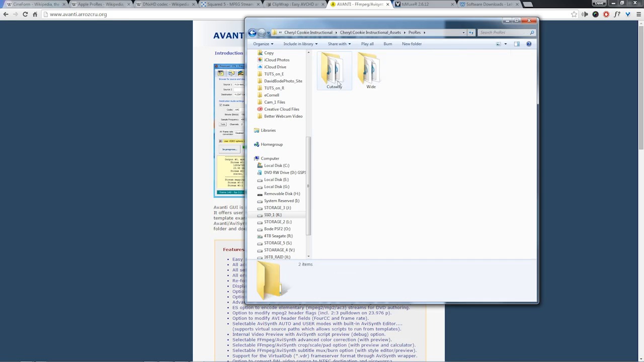Open the Cutaway folder
The height and width of the screenshot is (362, 644).
tap(334, 71)
